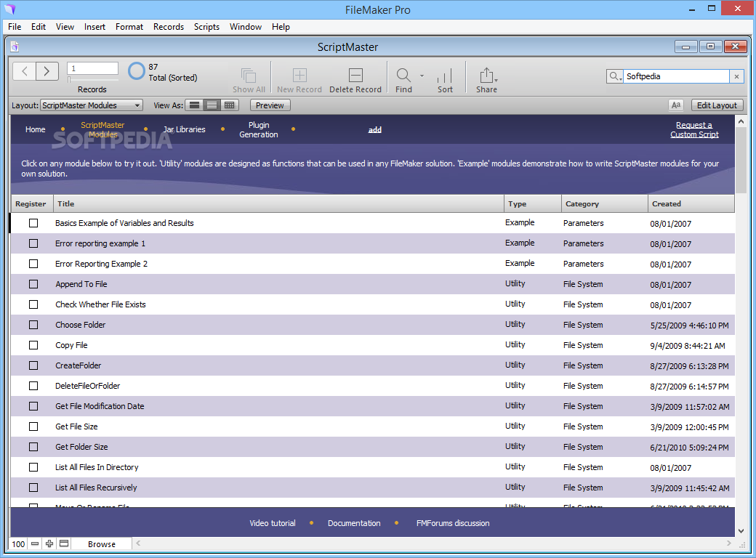Open the Scripts menu
The height and width of the screenshot is (558, 756).
pos(206,26)
